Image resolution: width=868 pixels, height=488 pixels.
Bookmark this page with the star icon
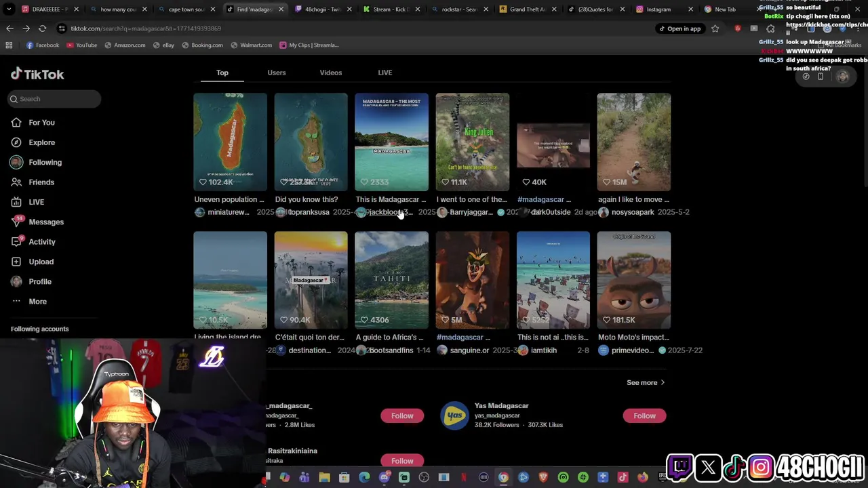[715, 28]
